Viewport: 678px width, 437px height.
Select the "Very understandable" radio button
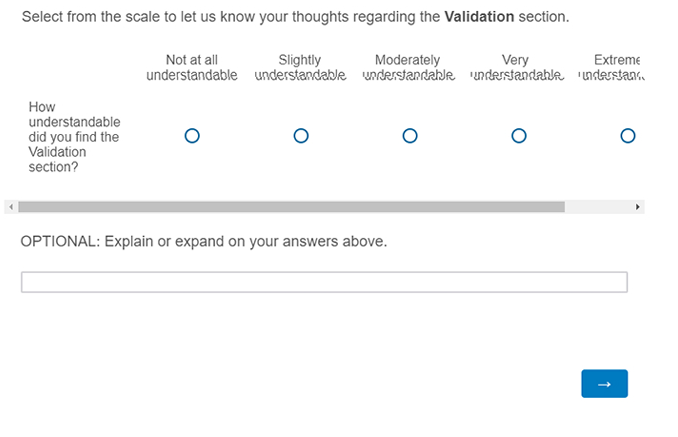pos(519,136)
